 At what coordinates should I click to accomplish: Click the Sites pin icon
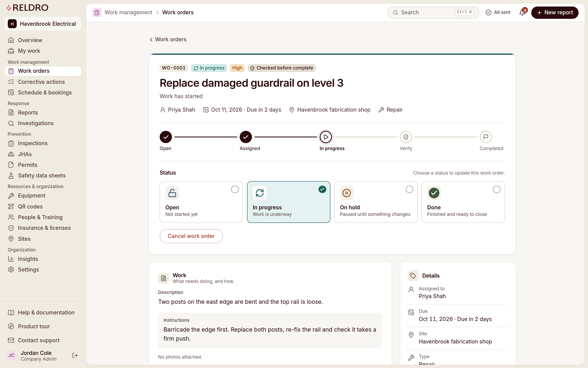click(x=11, y=239)
